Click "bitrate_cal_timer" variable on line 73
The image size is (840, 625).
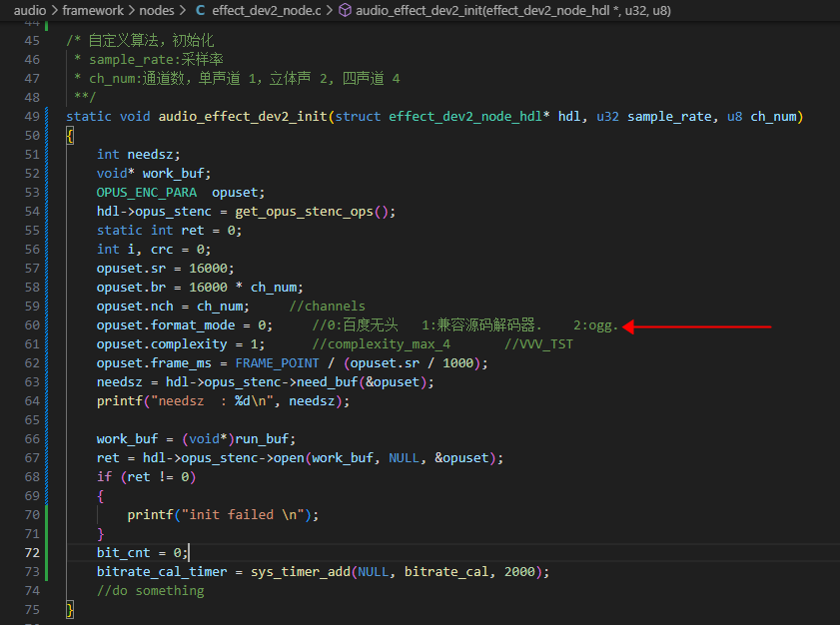[162, 572]
